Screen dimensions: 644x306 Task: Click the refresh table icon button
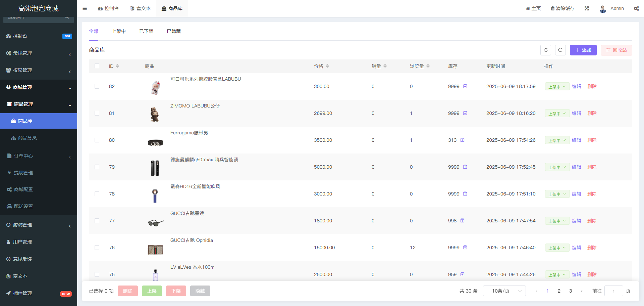(546, 50)
